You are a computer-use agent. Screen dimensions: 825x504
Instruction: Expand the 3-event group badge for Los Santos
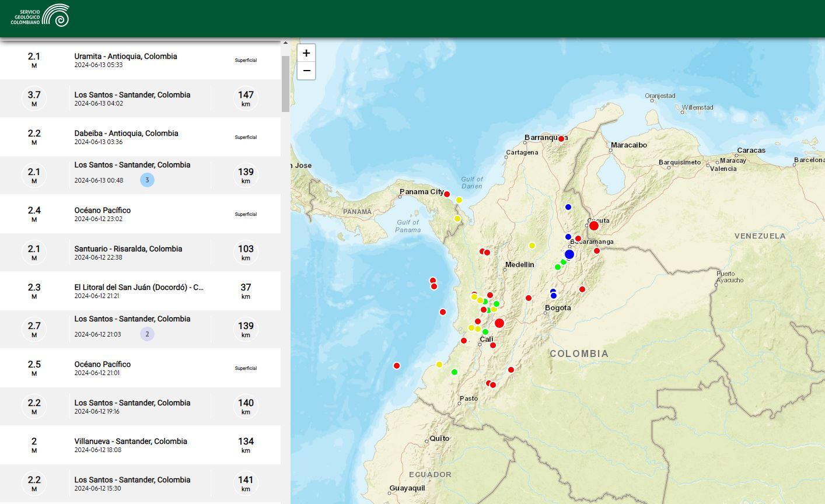(x=147, y=180)
